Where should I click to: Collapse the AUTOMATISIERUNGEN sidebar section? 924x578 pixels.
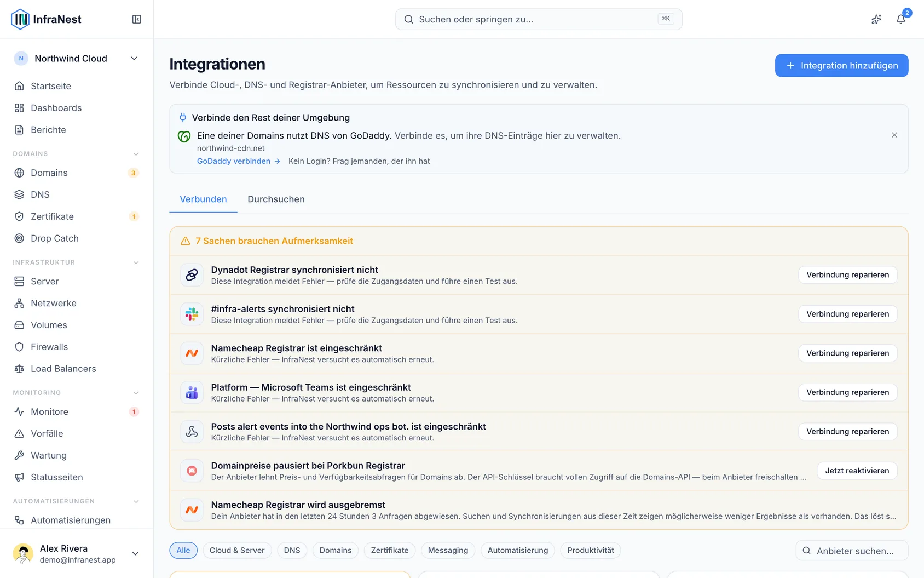[136, 501]
